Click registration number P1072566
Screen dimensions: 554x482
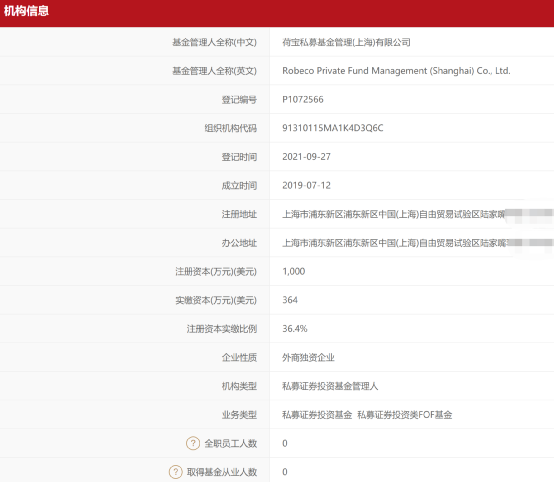303,100
